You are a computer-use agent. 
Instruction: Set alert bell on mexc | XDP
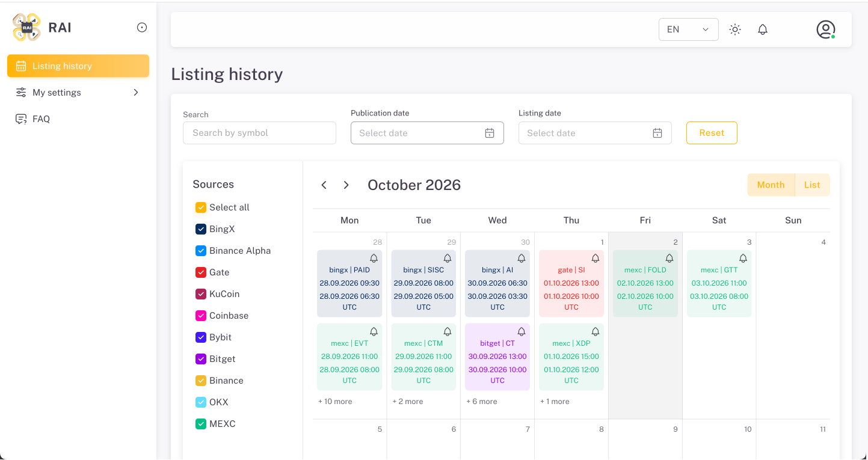[596, 331]
